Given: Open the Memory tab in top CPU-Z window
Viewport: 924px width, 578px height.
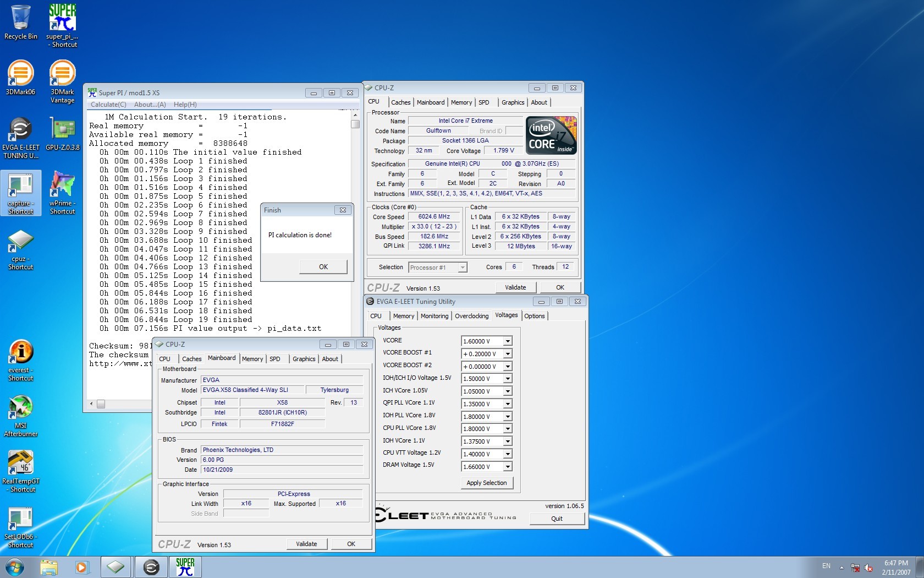Looking at the screenshot, I should coord(461,102).
